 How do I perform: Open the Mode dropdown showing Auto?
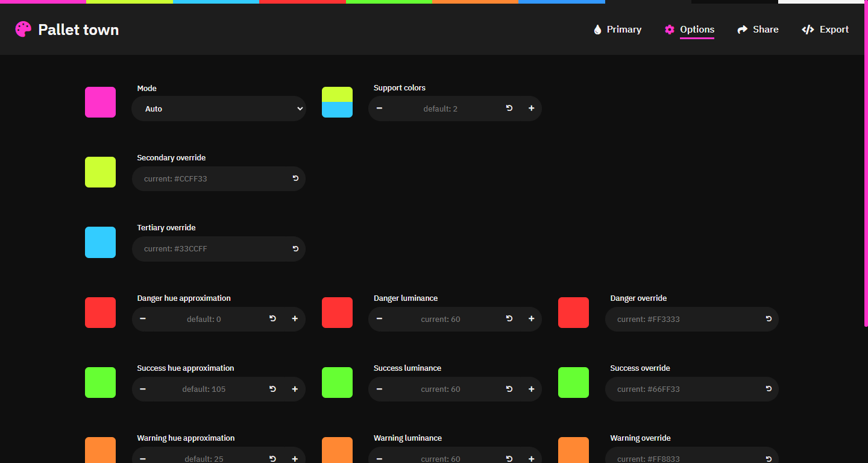click(x=218, y=109)
